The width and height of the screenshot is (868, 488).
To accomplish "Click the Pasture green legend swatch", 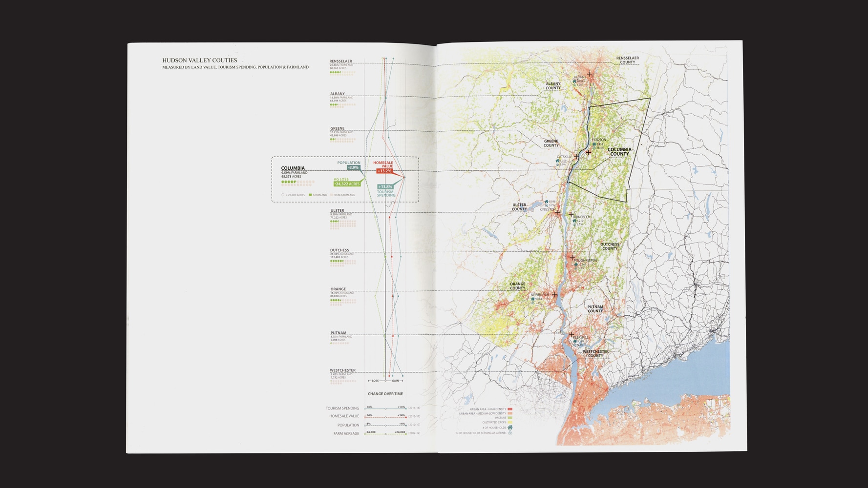I will click(510, 418).
